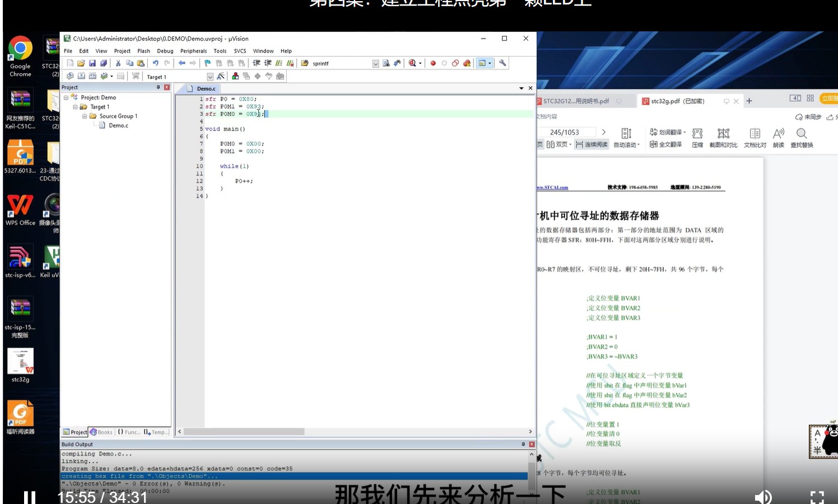Insert a bookmark using the flag icon
Screen dimensions: 838x504
pyautogui.click(x=208, y=63)
